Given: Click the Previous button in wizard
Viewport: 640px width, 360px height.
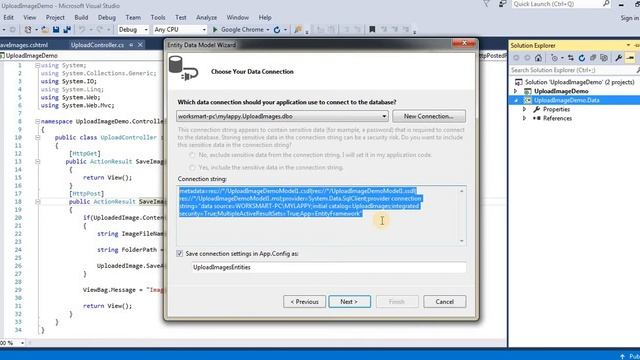Looking at the screenshot, I should tap(304, 302).
